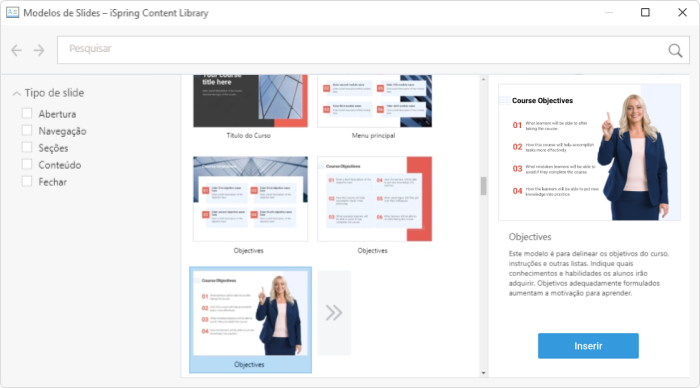Enable the Abertura checkbox
The image size is (700, 388).
click(27, 113)
